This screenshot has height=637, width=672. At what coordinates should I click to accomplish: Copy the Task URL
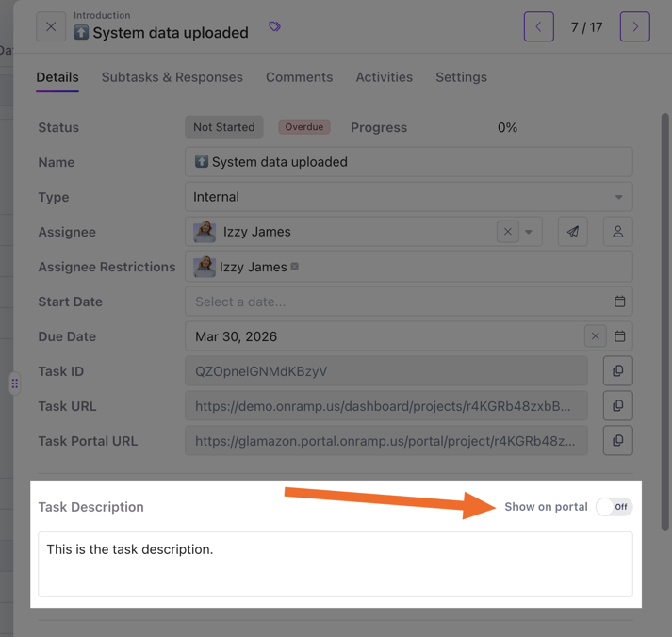(x=618, y=406)
